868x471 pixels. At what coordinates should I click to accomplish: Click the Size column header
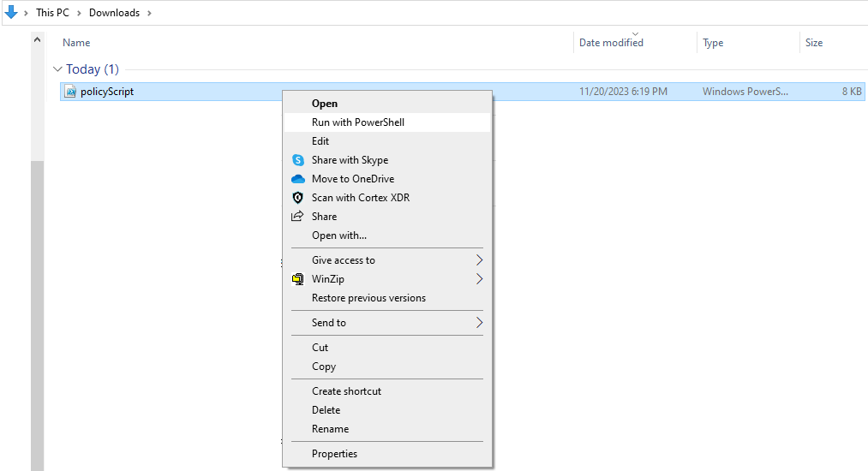(813, 43)
